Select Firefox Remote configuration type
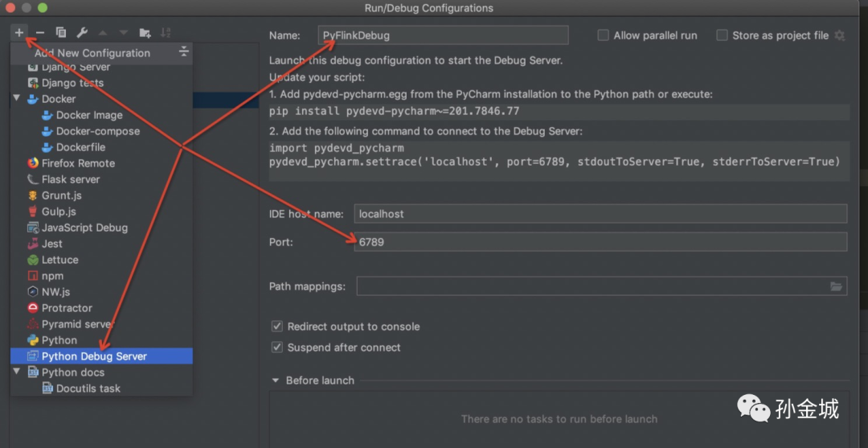This screenshot has height=448, width=868. [101, 163]
